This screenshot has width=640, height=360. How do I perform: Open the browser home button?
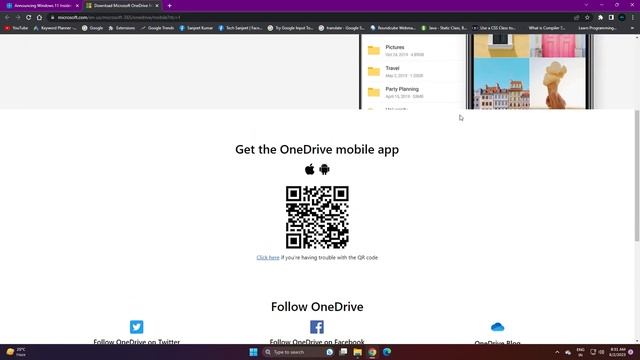[39, 18]
